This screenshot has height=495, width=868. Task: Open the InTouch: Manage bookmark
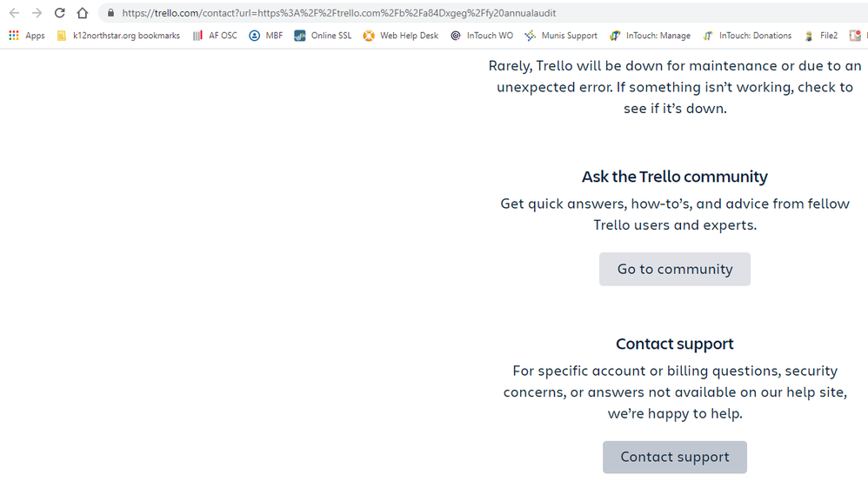[650, 36]
